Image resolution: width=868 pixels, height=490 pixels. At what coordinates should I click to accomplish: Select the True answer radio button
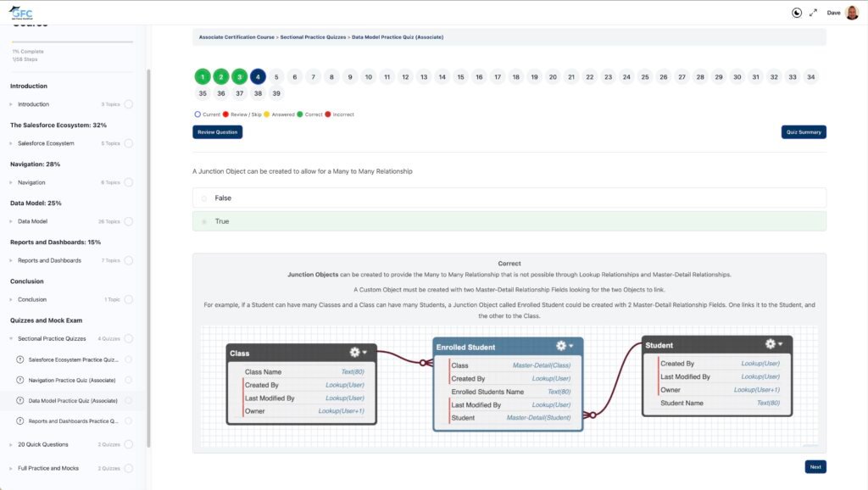[204, 221]
